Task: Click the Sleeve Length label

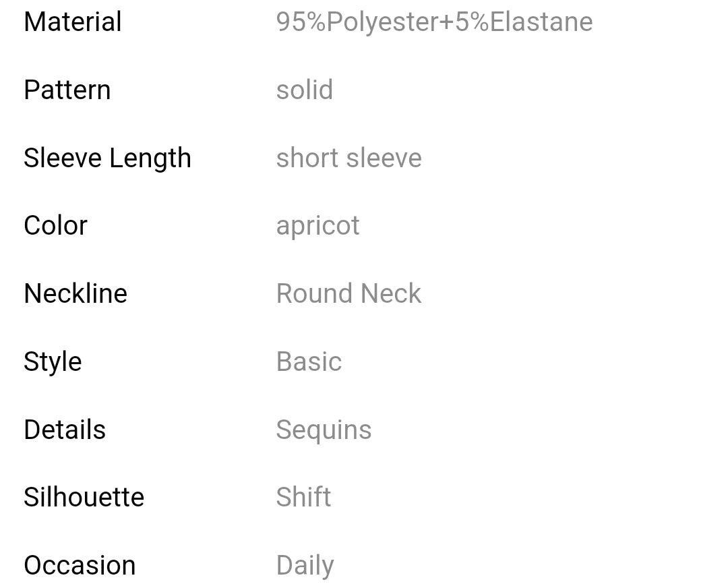Action: 107,158
